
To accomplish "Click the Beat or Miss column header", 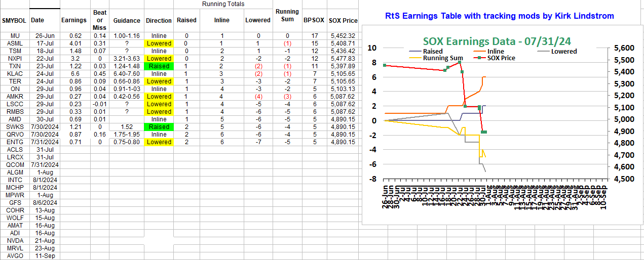I will click(x=99, y=20).
